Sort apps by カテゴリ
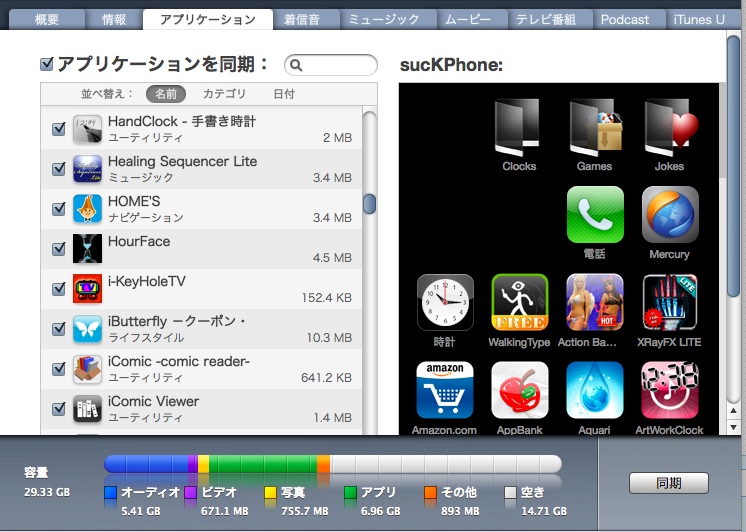 224,94
